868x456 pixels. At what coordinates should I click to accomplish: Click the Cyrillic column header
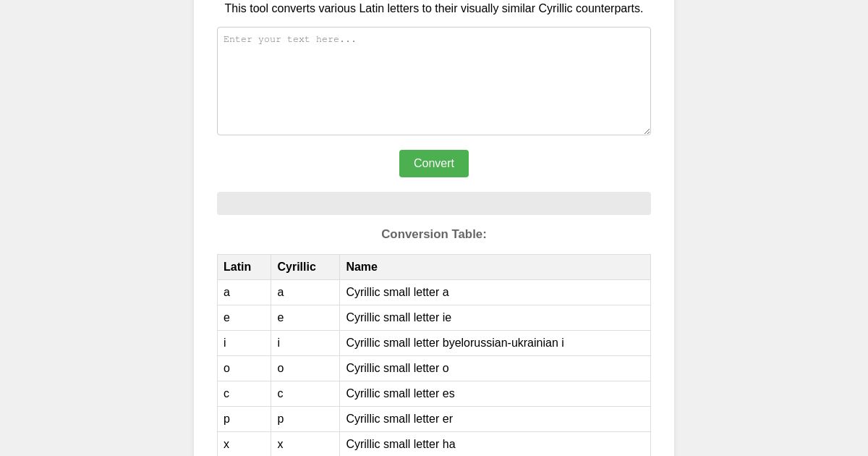click(297, 267)
